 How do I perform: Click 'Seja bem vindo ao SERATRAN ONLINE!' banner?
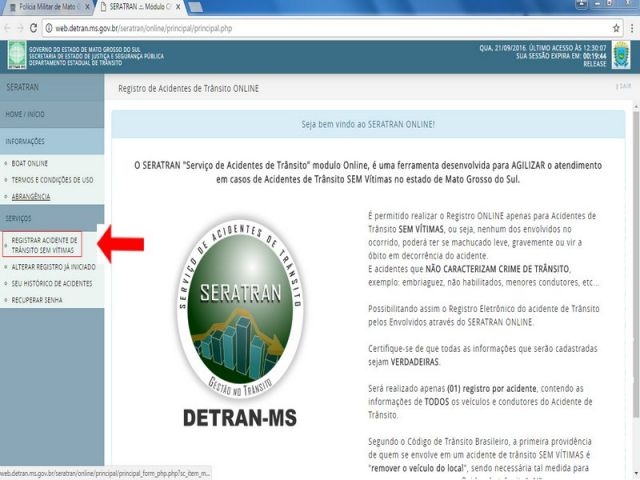pyautogui.click(x=368, y=124)
